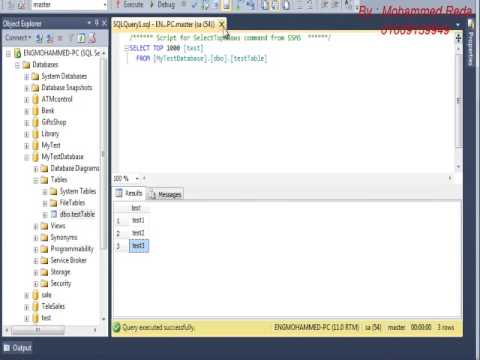Toggle Include Client Statistics
Viewport: 480px width, 360px height.
point(251,5)
